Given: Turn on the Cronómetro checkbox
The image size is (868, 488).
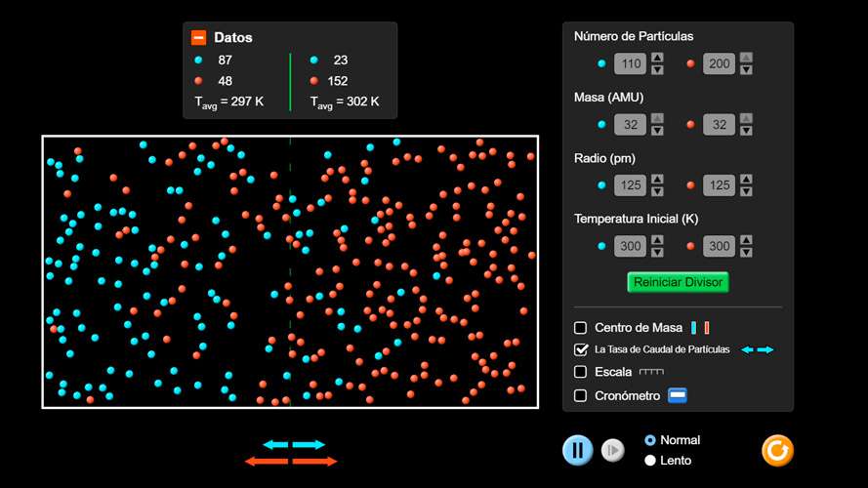Looking at the screenshot, I should 581,395.
